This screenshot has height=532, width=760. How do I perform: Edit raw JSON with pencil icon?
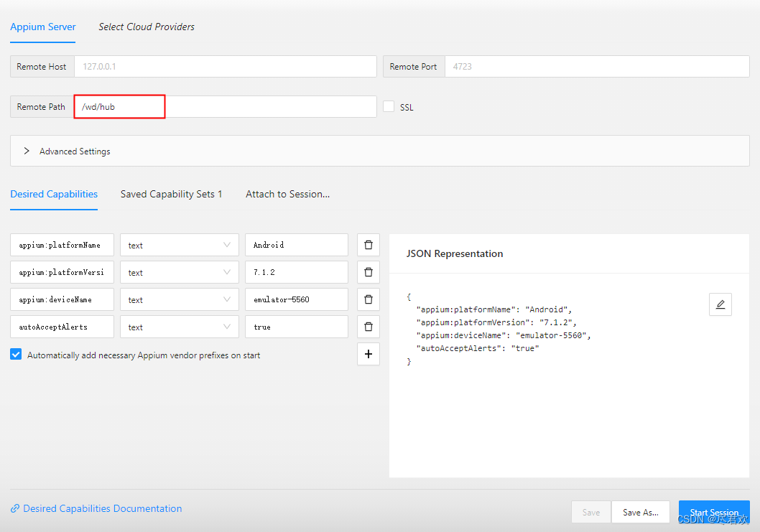tap(720, 304)
